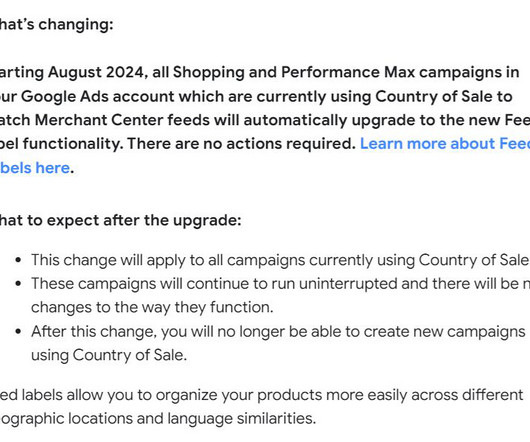Click the third bullet point marker
The width and height of the screenshot is (530, 442).
(18, 332)
